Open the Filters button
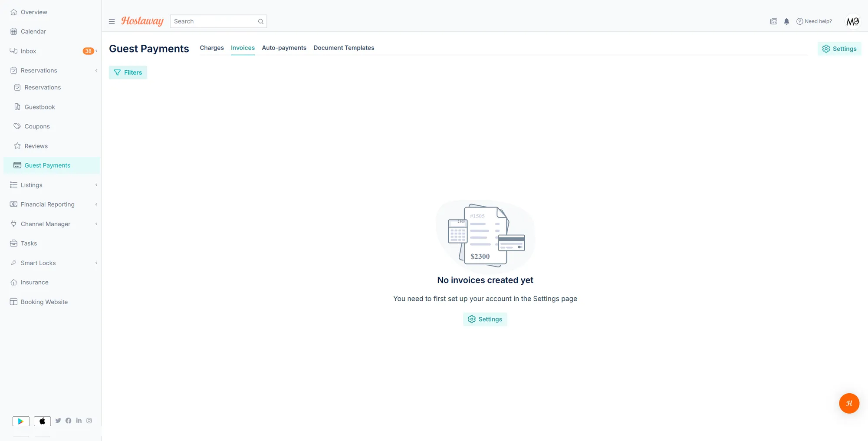Screen dimensions: 868x441 click(x=128, y=72)
